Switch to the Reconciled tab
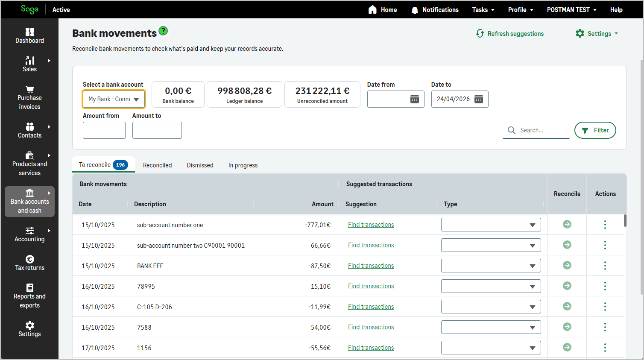Viewport: 644px width, 360px height. pyautogui.click(x=157, y=165)
